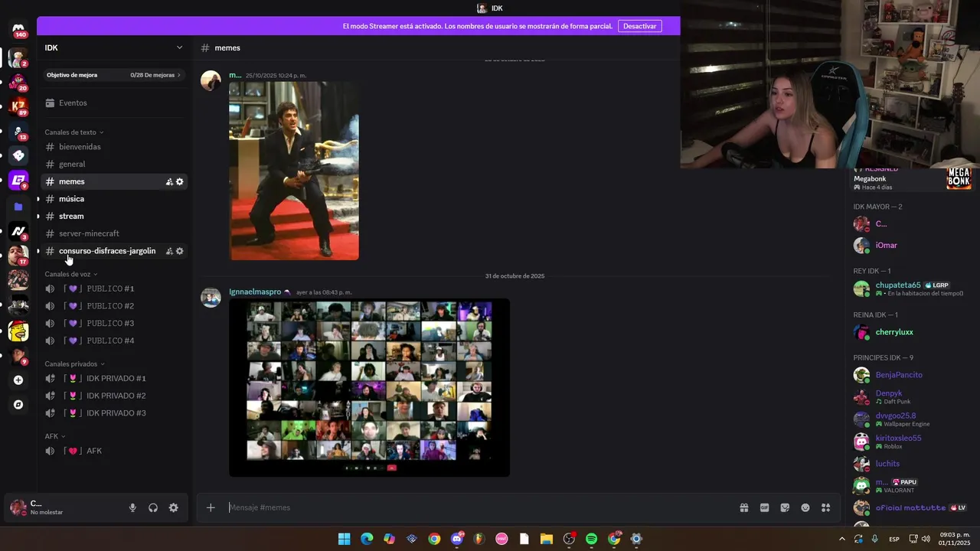Open Microsoft Edge from the taskbar

(367, 539)
